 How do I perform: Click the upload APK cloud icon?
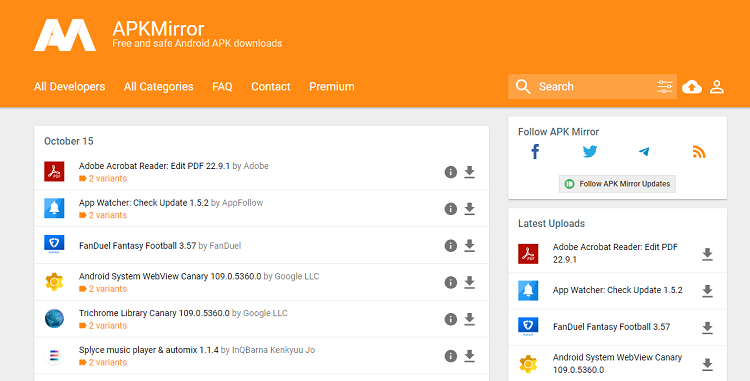tap(692, 87)
